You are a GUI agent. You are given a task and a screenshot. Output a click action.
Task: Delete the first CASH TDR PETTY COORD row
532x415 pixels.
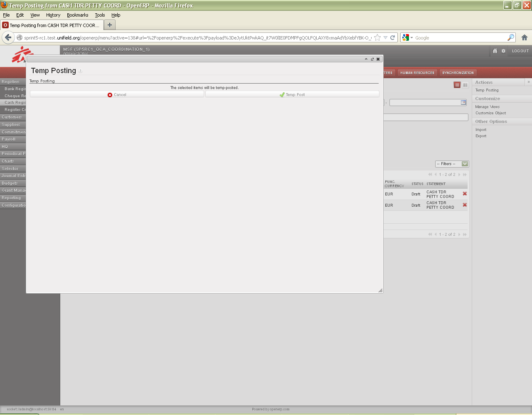(465, 194)
